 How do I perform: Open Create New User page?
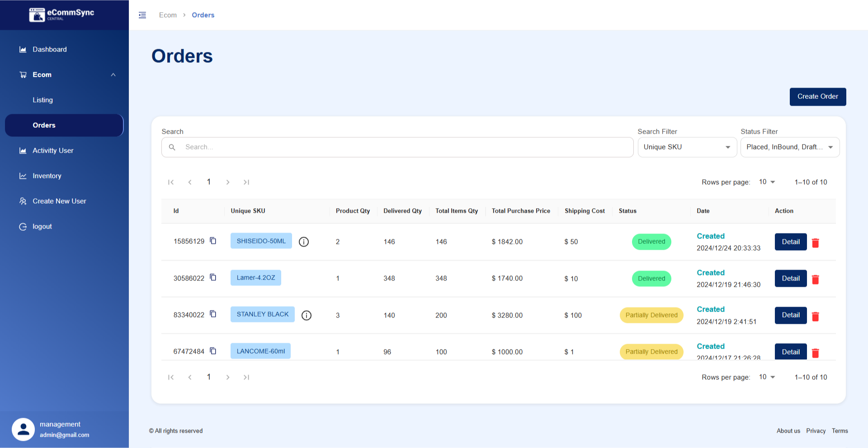[64, 201]
